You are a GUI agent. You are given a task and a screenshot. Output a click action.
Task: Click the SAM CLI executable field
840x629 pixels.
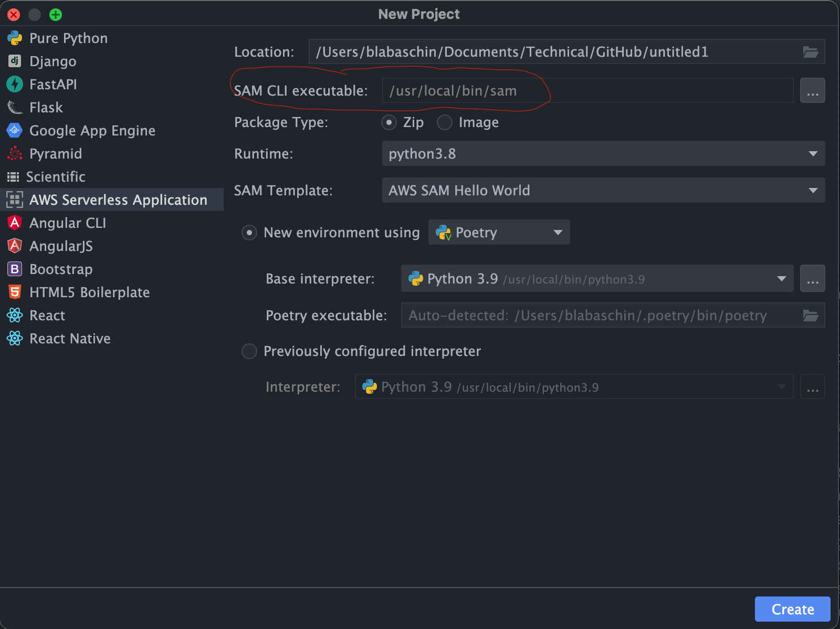pos(587,90)
